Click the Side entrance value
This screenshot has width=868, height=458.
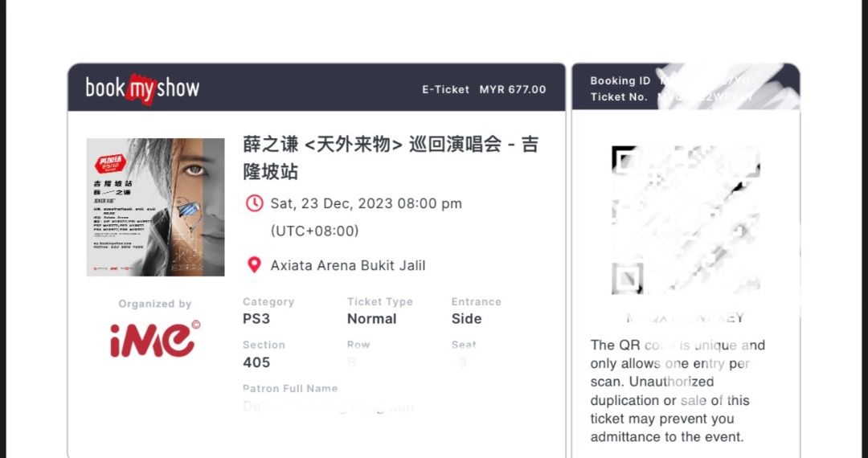[x=466, y=319]
